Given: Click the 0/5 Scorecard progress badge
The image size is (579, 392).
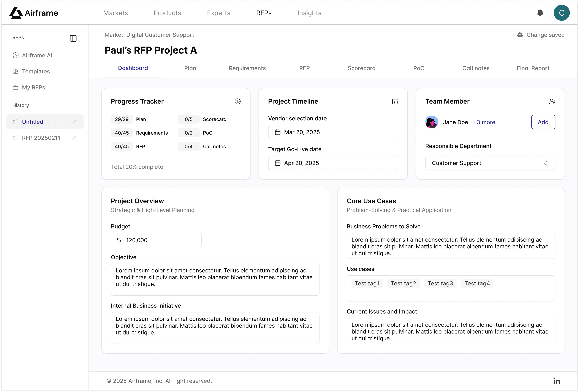Looking at the screenshot, I should click(x=189, y=119).
